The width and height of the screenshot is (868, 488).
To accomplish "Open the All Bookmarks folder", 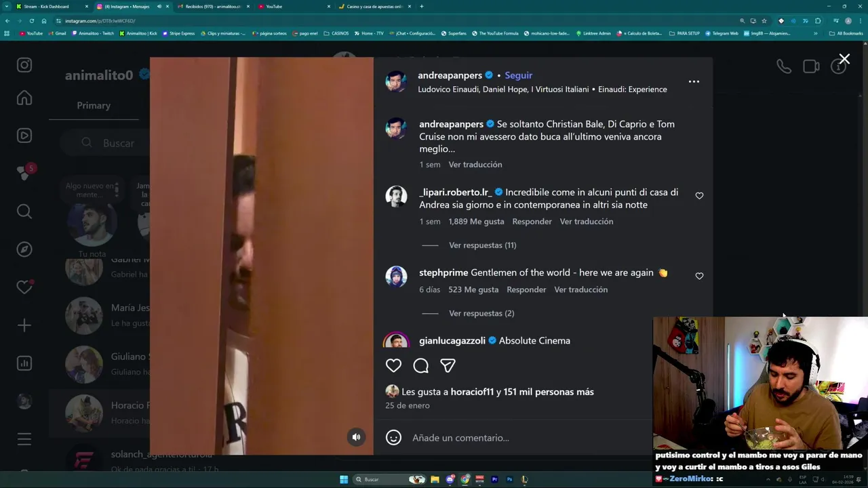I will click(846, 33).
